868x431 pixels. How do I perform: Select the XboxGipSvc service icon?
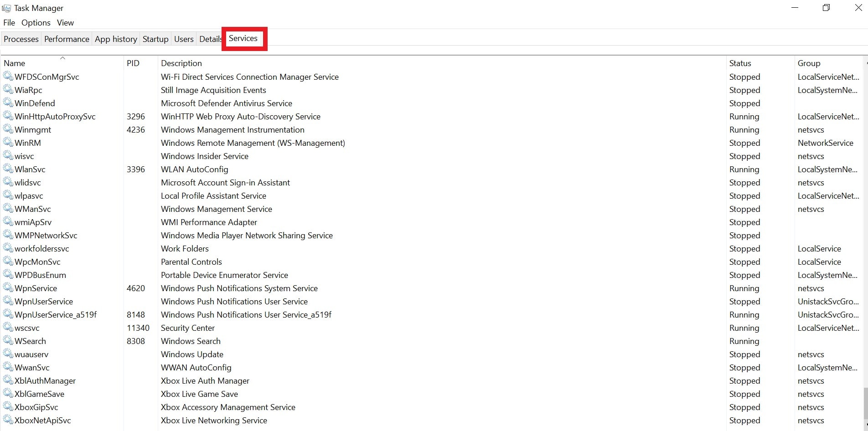point(8,406)
